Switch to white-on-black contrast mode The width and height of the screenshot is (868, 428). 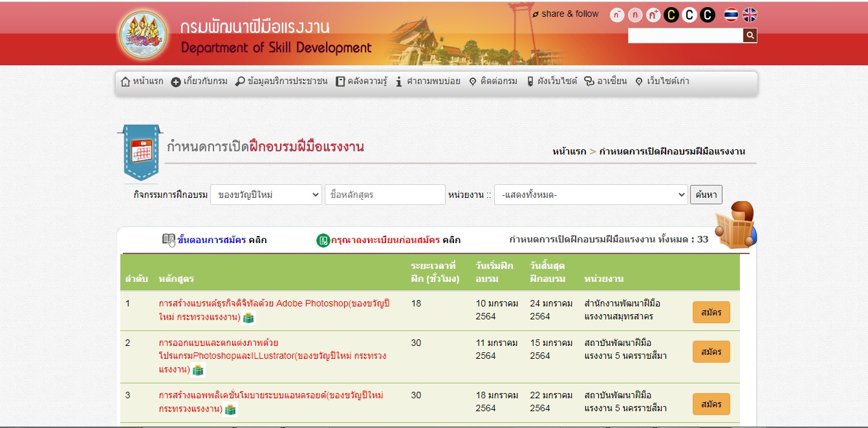(x=708, y=15)
